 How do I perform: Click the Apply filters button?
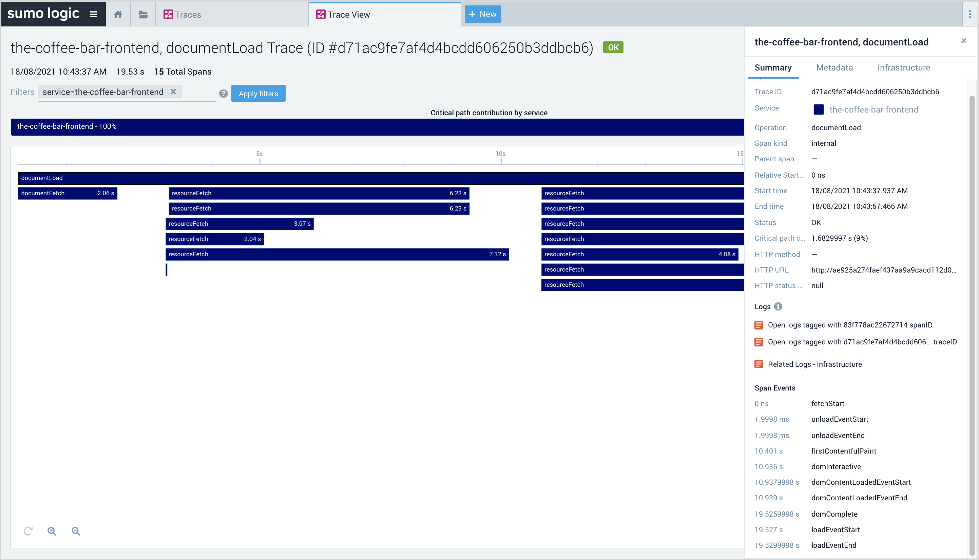coord(258,94)
